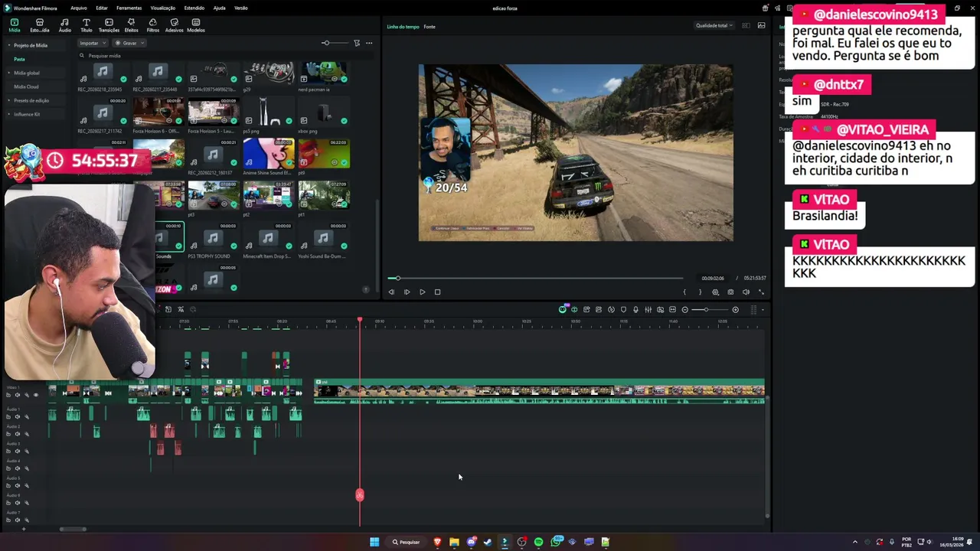The image size is (980, 551).
Task: Add a new track with plus button
Action: pos(24,529)
